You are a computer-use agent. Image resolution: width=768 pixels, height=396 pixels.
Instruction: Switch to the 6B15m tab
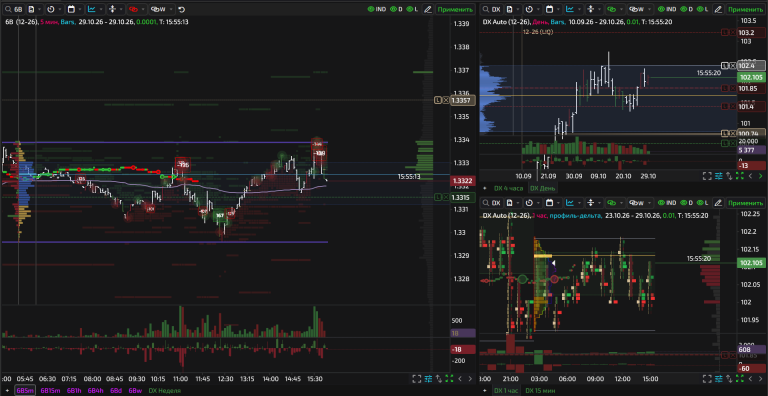tap(50, 391)
